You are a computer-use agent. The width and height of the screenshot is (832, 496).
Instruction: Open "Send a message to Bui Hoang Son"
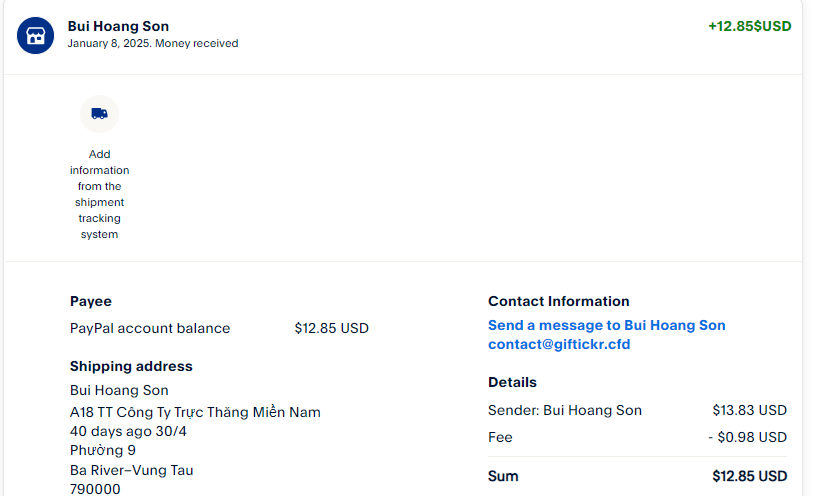coord(606,325)
